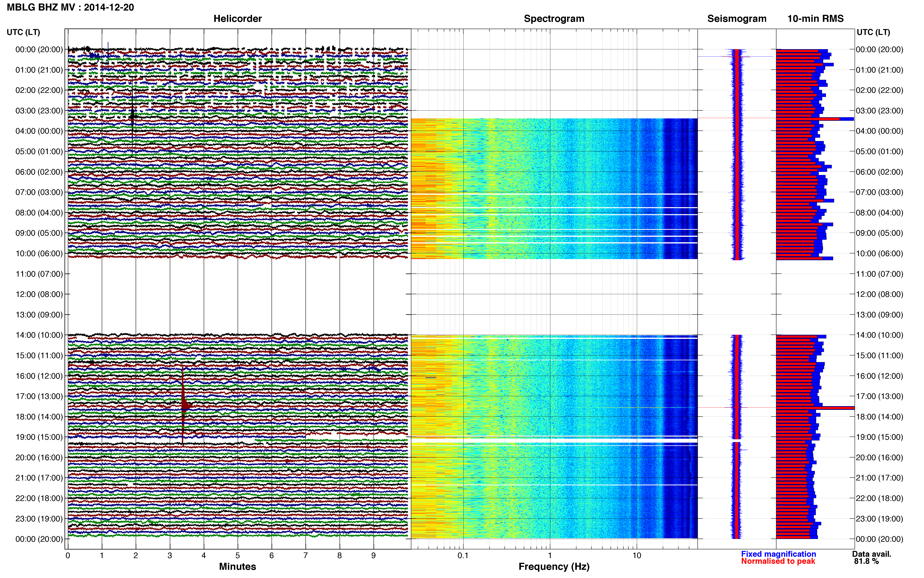Image resolution: width=924 pixels, height=578 pixels.
Task: Click the '10' frequency tick label
Action: 637,555
